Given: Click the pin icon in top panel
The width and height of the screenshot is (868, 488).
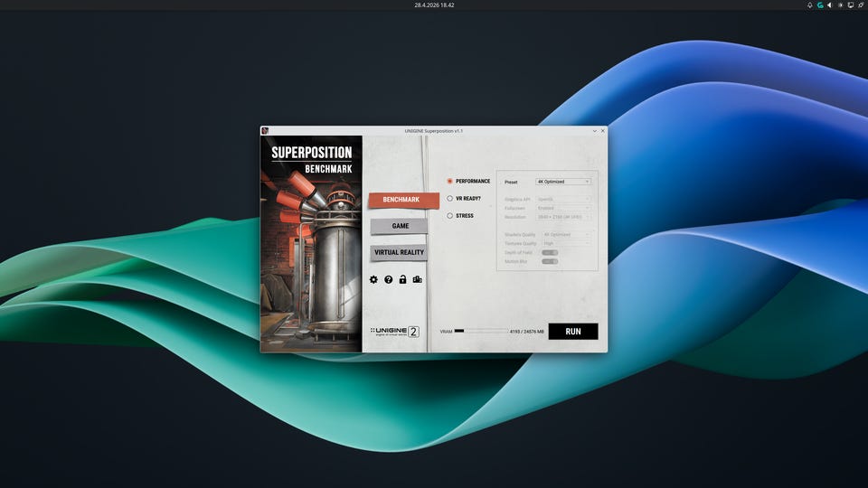Looking at the screenshot, I should (x=862, y=5).
